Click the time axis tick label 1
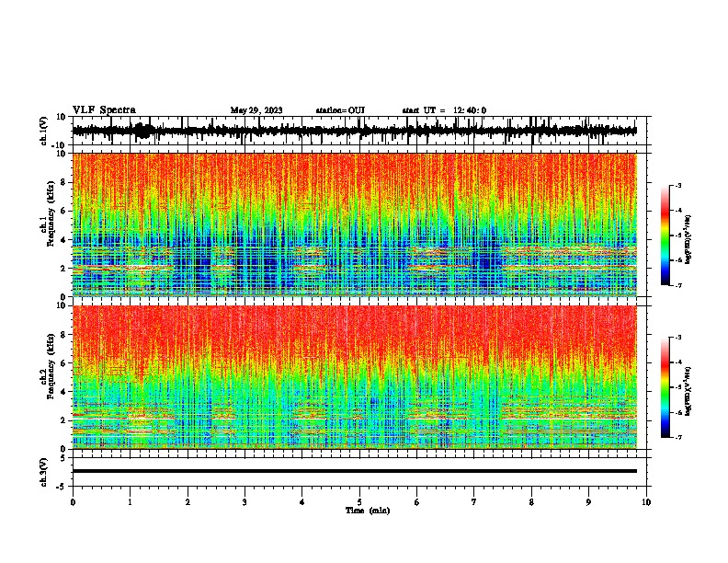Screen dimensions: 728x563 [x=130, y=502]
